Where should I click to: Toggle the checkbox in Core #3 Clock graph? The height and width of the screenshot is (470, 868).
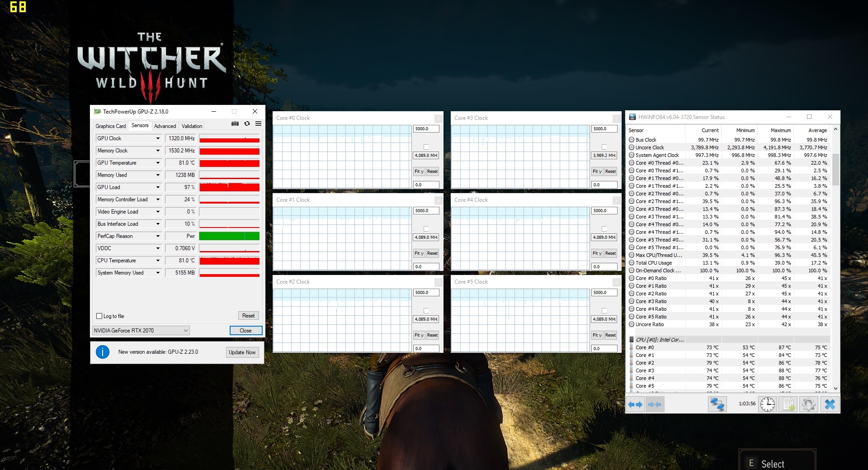click(x=604, y=147)
